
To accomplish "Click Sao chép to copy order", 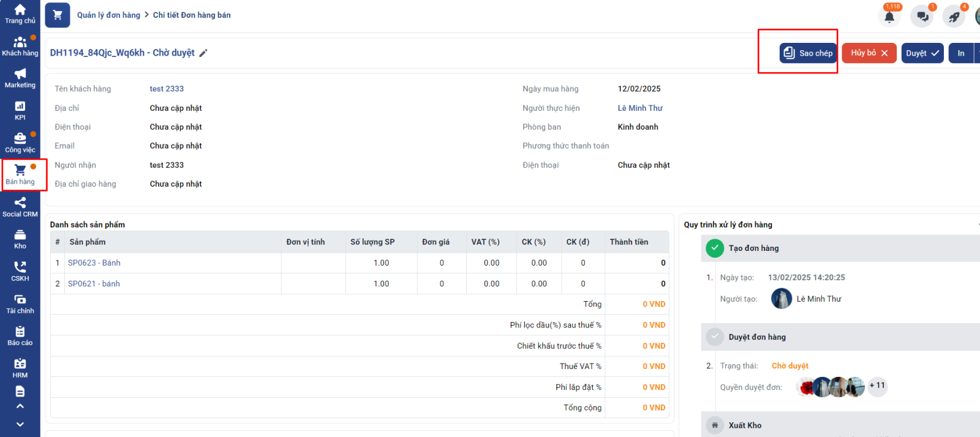I will click(808, 53).
